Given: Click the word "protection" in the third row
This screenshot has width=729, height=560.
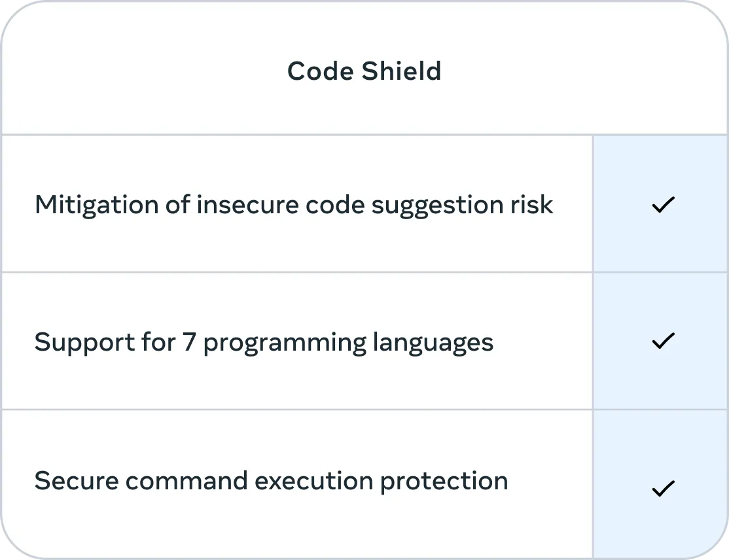Looking at the screenshot, I should 444,482.
